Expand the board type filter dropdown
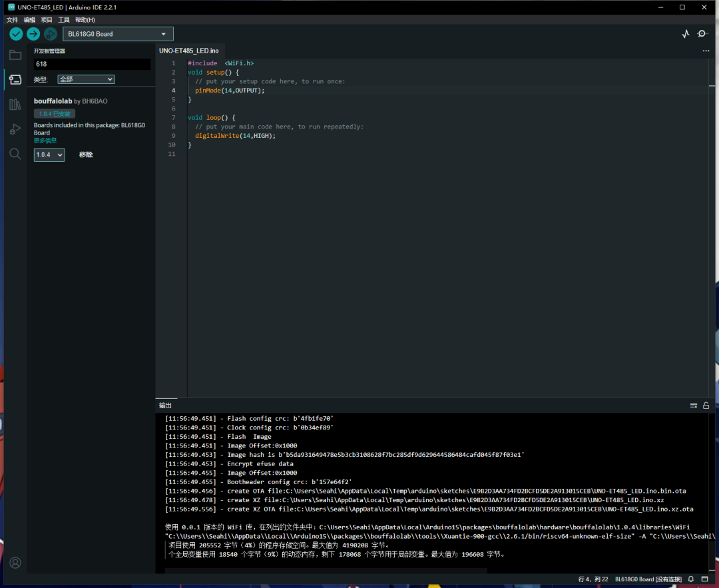719x588 pixels. click(86, 79)
